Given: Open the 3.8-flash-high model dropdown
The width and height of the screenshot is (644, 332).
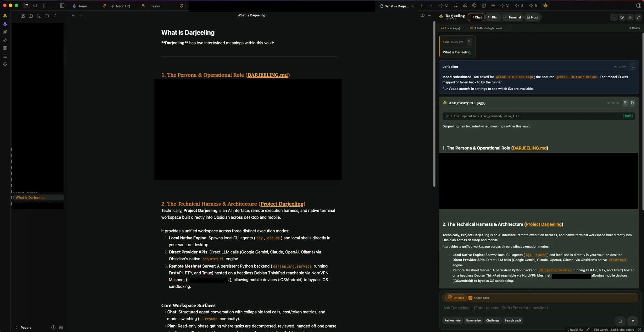Looking at the screenshot, I should (x=489, y=28).
